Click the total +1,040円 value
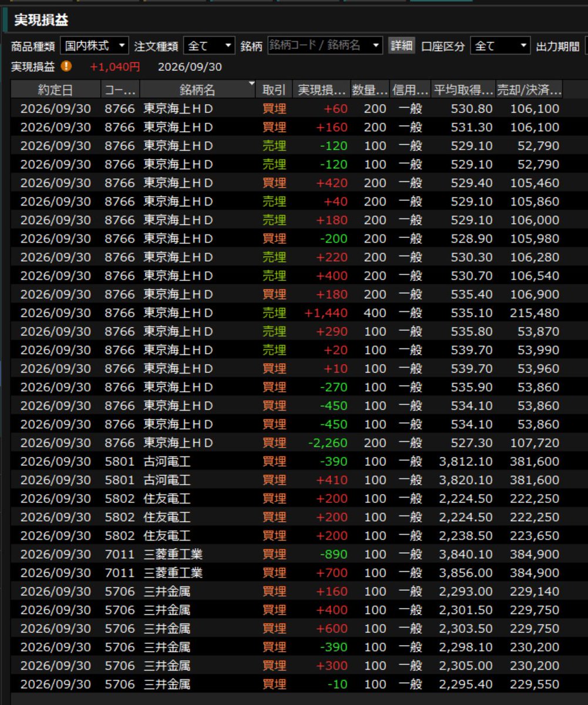 coord(115,67)
